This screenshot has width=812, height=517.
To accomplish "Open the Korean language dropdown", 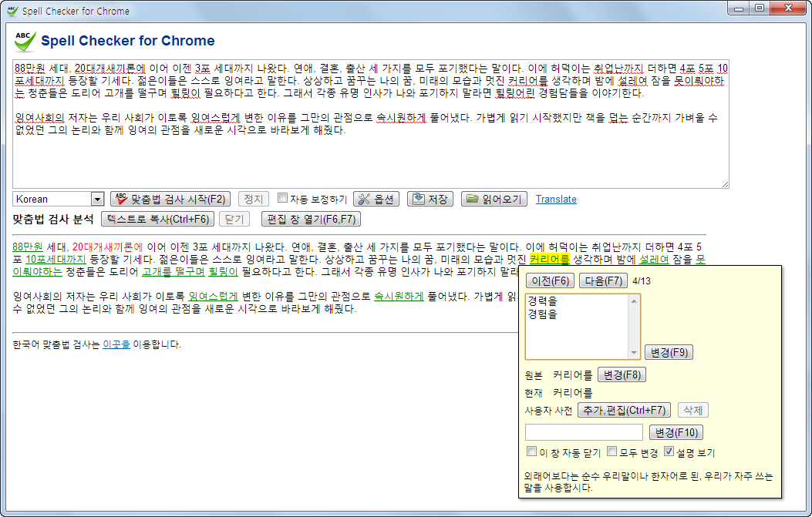I will click(59, 200).
